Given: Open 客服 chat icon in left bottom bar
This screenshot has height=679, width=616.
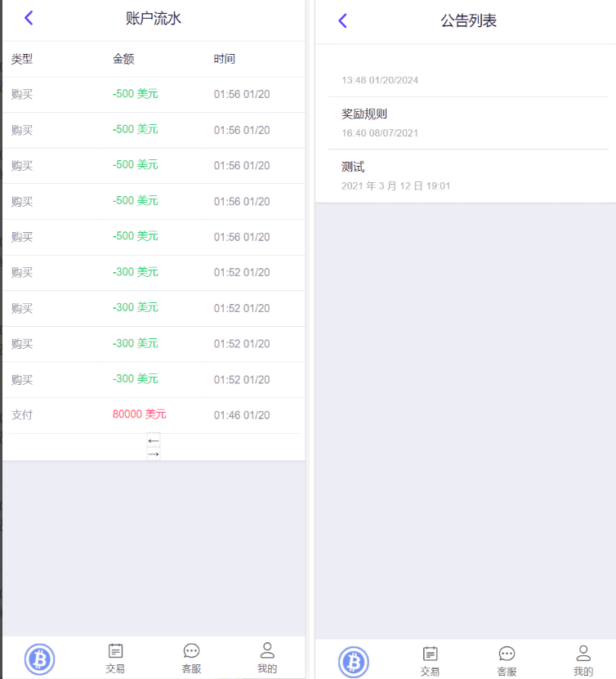Looking at the screenshot, I should [x=191, y=659].
